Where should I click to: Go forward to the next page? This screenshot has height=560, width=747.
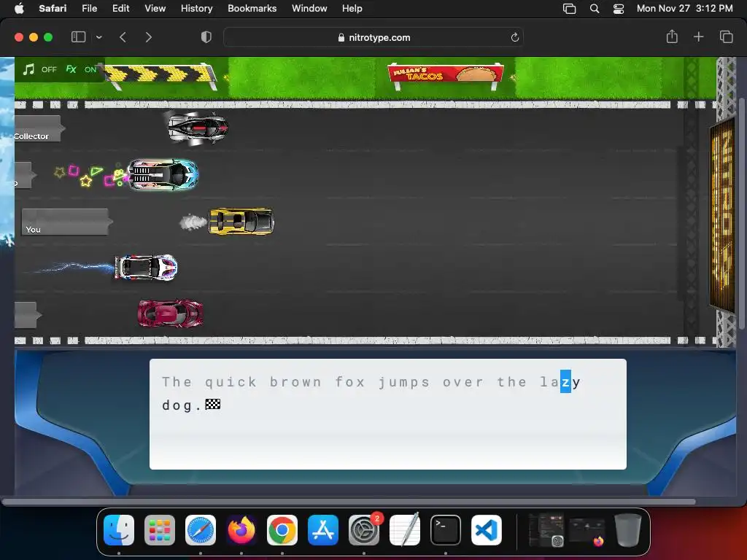[x=149, y=37]
